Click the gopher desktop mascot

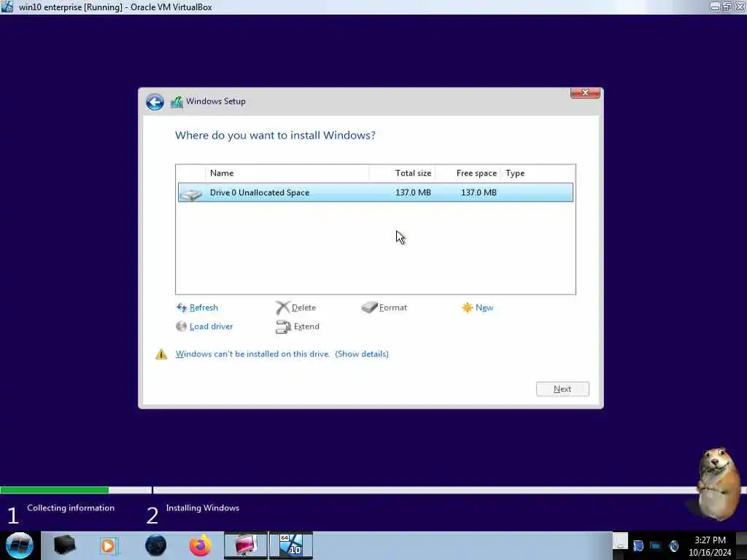coord(719,483)
